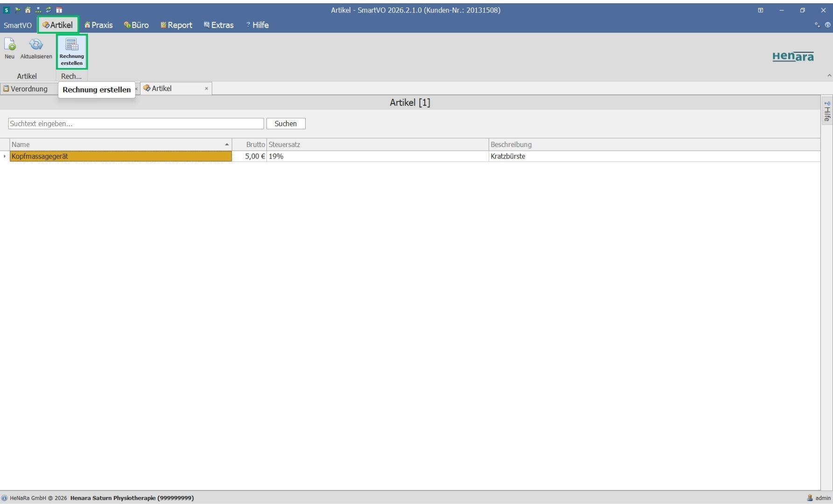Click the Rechnung erstellen calculator icon
The height and width of the screenshot is (504, 833).
pyautogui.click(x=72, y=44)
